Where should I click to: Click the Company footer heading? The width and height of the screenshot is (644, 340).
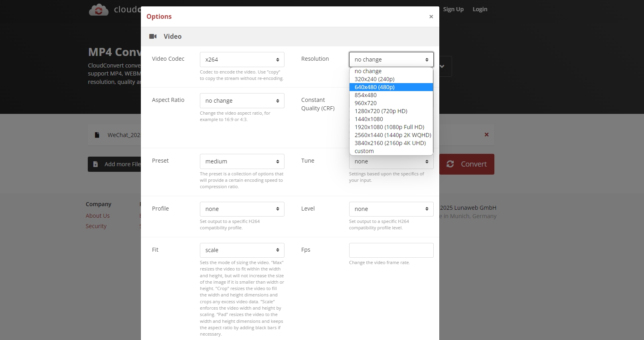pyautogui.click(x=99, y=204)
